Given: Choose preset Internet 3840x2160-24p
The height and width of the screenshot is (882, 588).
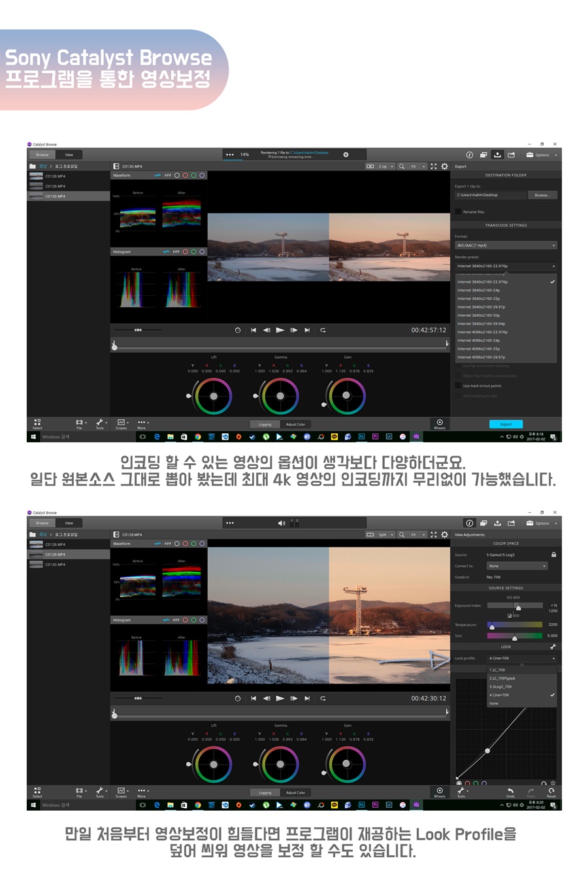Looking at the screenshot, I should pos(506,290).
